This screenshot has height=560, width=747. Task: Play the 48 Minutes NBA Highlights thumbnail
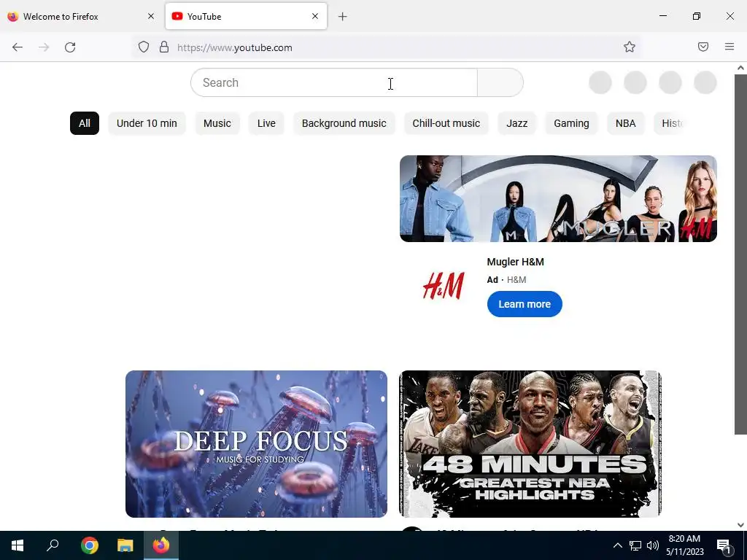click(x=530, y=444)
